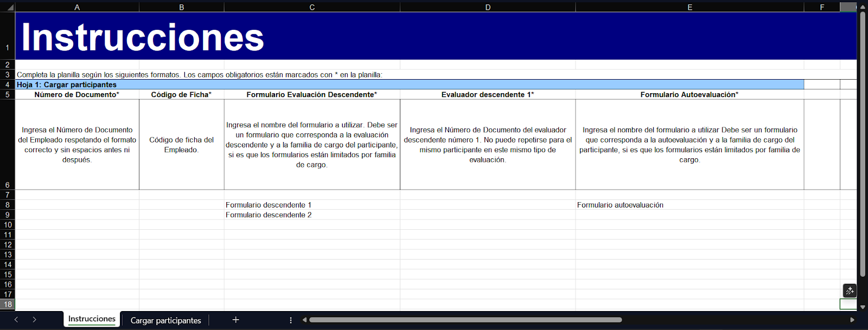The width and height of the screenshot is (868, 330).
Task: Select column C header
Action: 312,7
